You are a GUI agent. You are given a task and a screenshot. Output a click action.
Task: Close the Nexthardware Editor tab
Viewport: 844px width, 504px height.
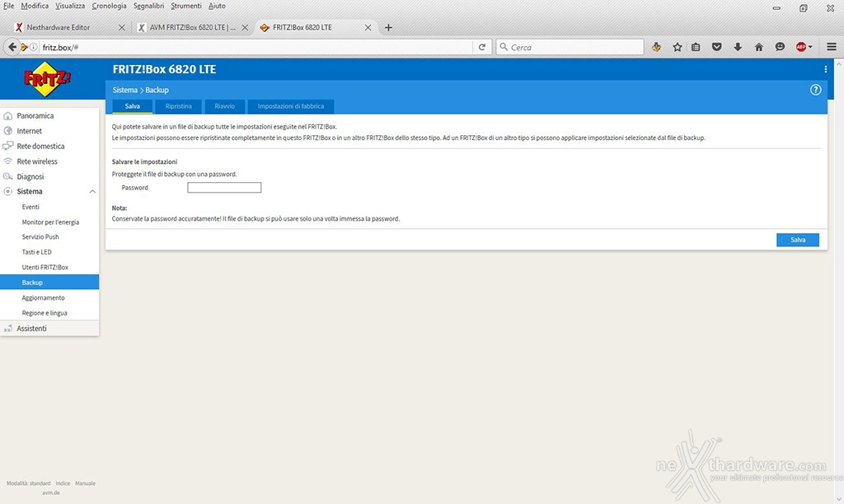pos(122,27)
